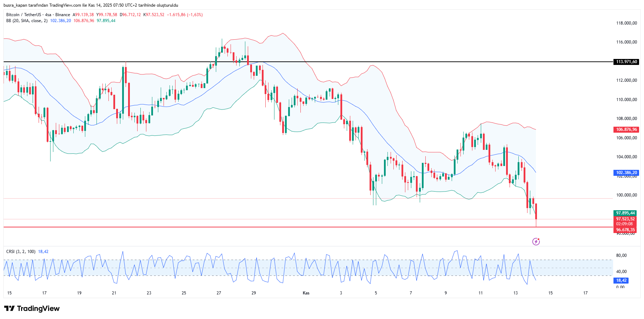This screenshot has height=319, width=644.
Task: Click the blue 102.386,20 axis price tag
Action: click(626, 173)
